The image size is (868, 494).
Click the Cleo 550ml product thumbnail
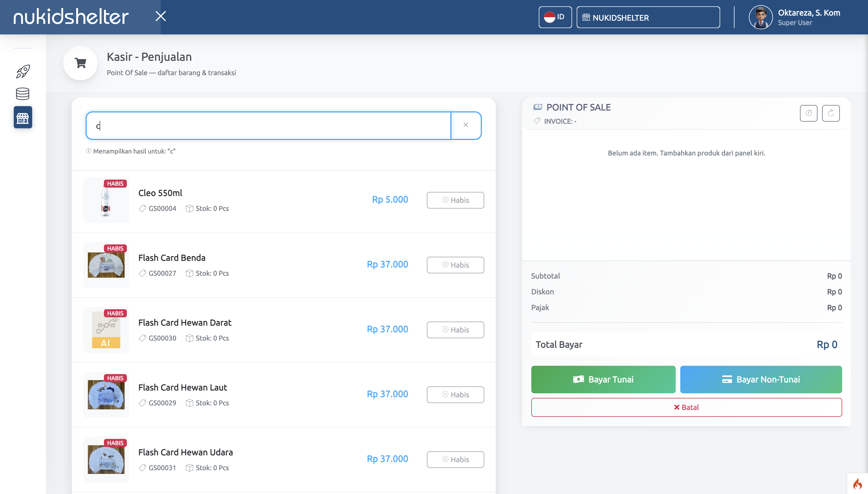click(x=106, y=200)
